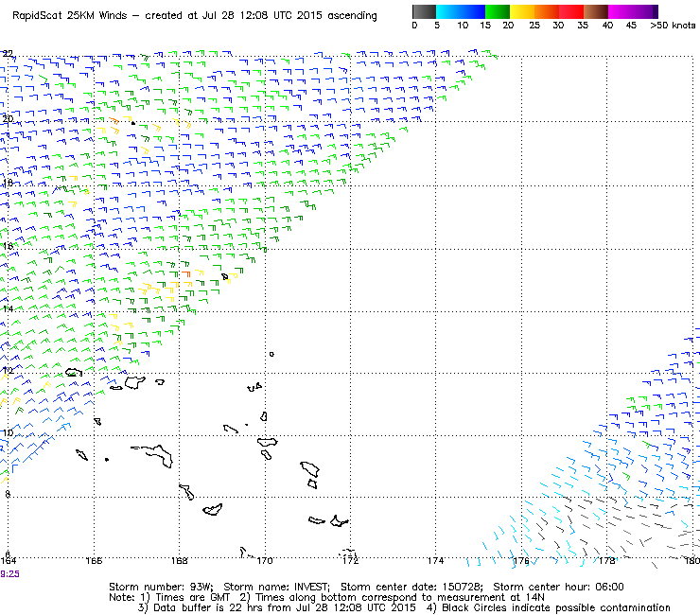700x615 pixels.
Task: Click the magenta 40-45 knots legend swatch
Action: click(621, 11)
